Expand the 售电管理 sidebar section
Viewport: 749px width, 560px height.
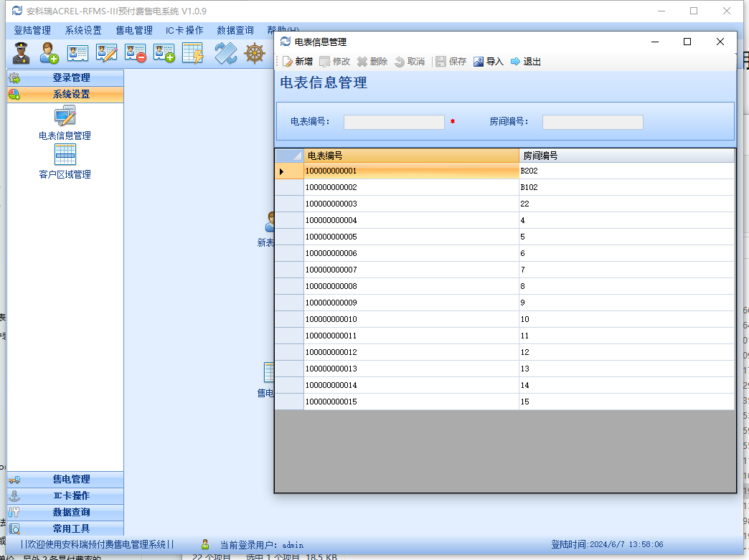pyautogui.click(x=65, y=479)
